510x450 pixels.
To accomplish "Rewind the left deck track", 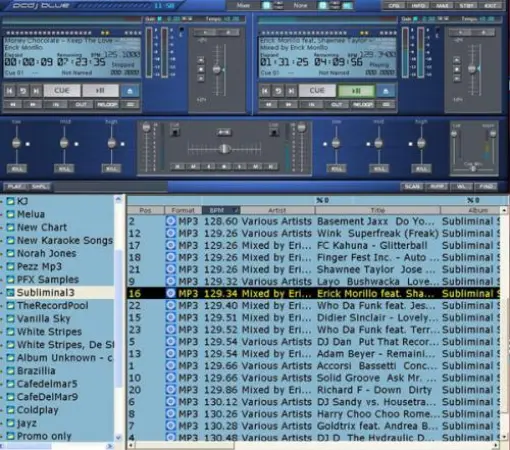I will click(x=13, y=104).
